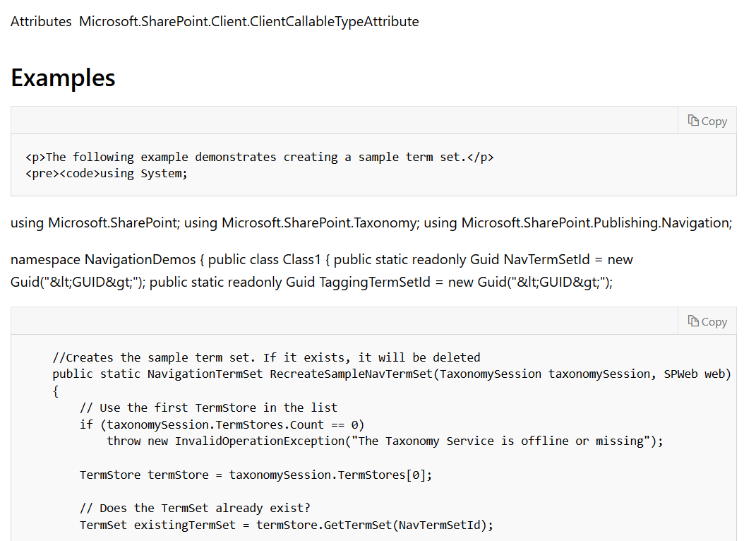Copy the RecreateSampleNavTermSet code example
This screenshot has width=756, height=541.
coord(707,321)
